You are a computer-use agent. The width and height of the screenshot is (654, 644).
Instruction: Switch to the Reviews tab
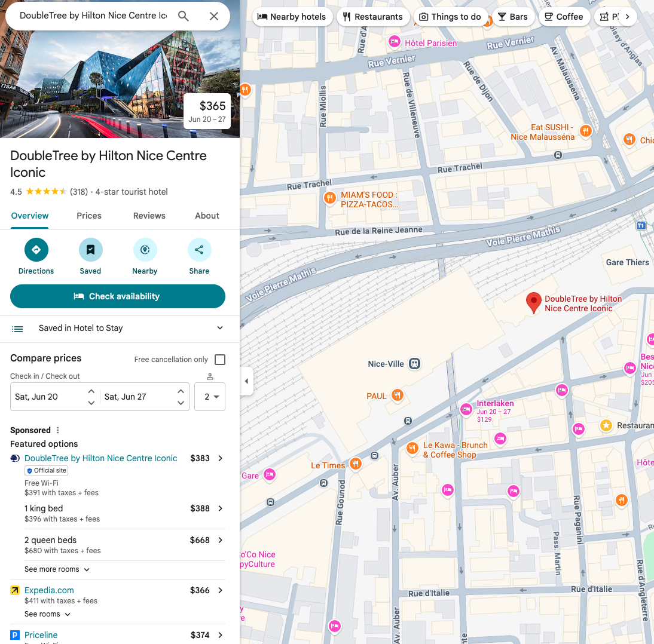149,216
